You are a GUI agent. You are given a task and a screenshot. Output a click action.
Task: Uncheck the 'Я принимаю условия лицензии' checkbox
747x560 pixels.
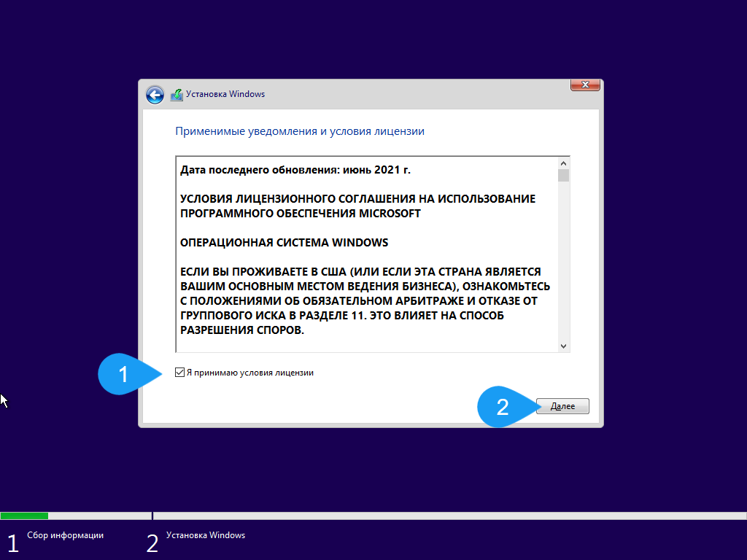(x=179, y=373)
